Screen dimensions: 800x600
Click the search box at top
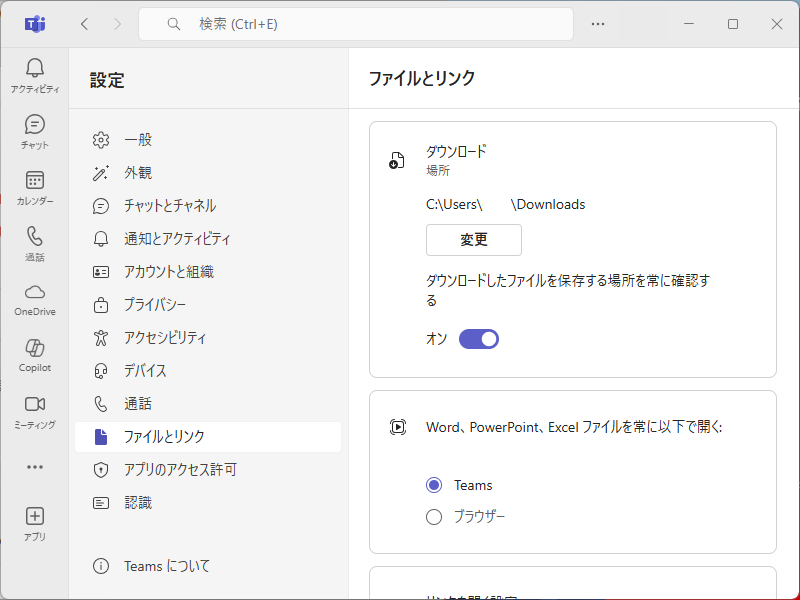click(x=356, y=24)
